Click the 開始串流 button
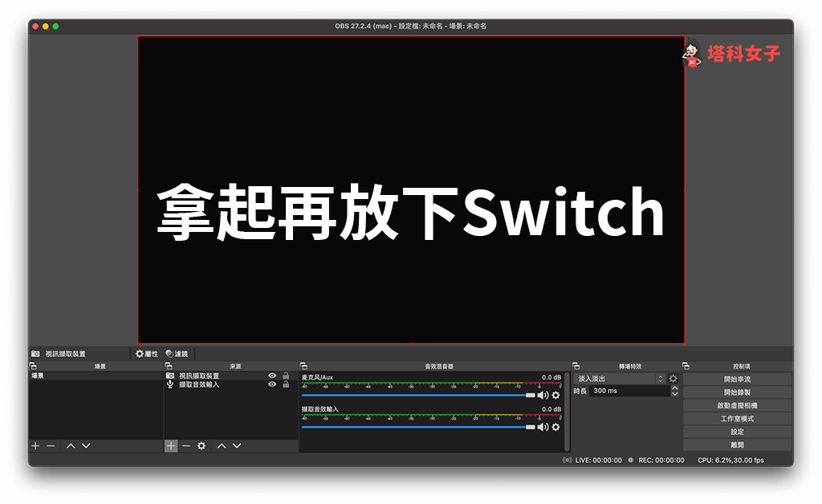 click(737, 379)
